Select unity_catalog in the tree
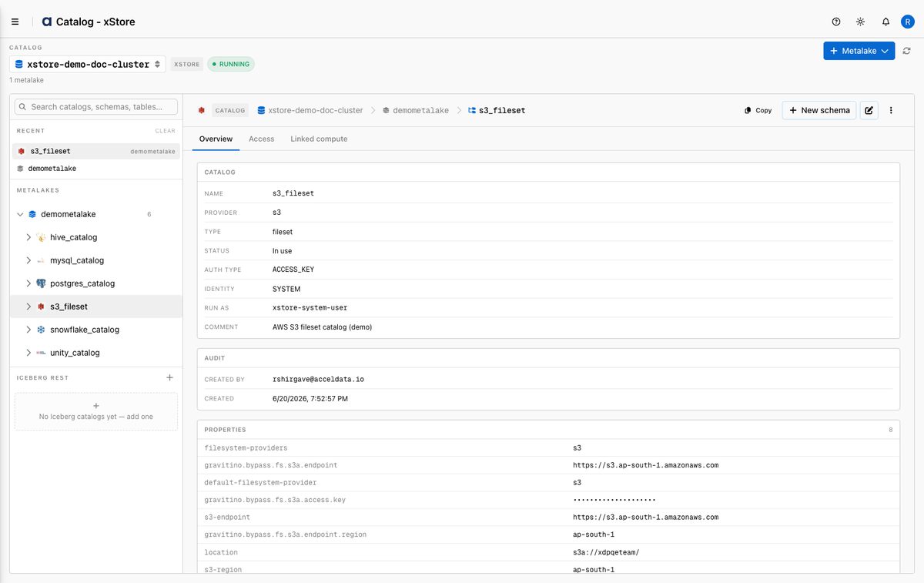This screenshot has height=583, width=924. [x=75, y=353]
